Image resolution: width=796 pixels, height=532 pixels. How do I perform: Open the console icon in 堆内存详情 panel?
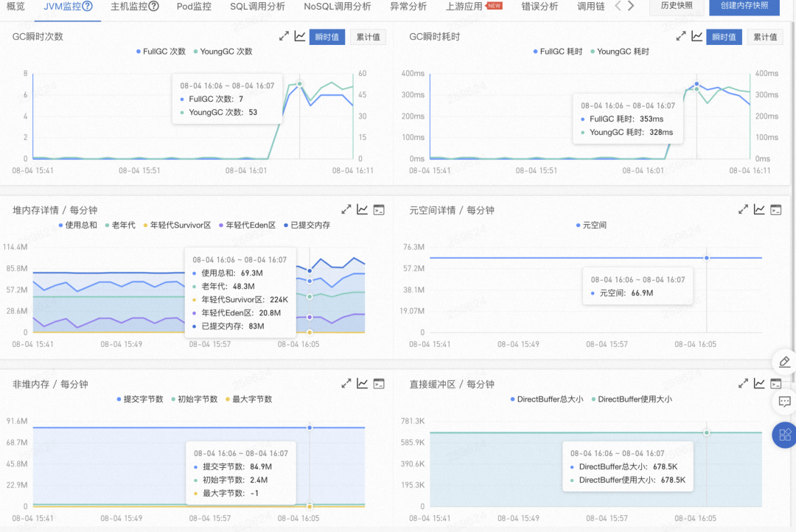tap(379, 210)
